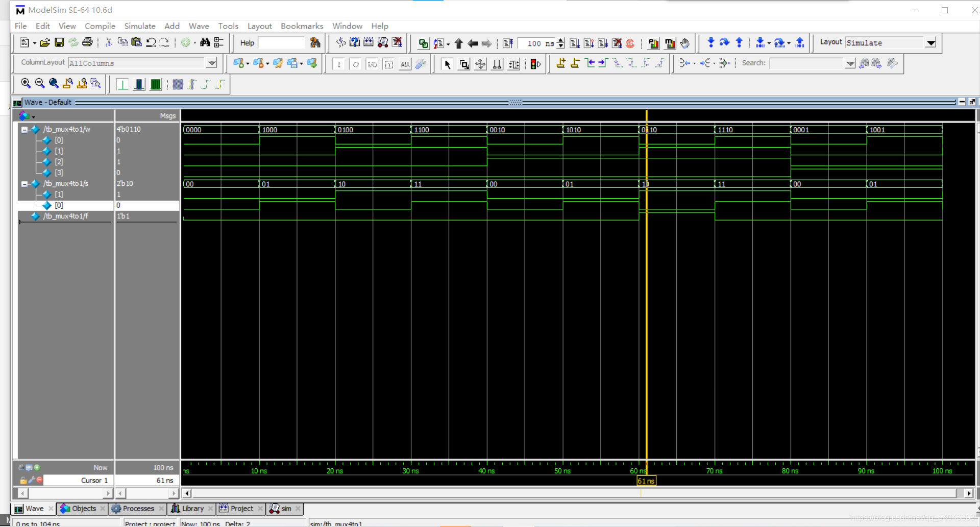Click the Find Previous Transition icon
This screenshot has height=527, width=980.
[x=590, y=63]
